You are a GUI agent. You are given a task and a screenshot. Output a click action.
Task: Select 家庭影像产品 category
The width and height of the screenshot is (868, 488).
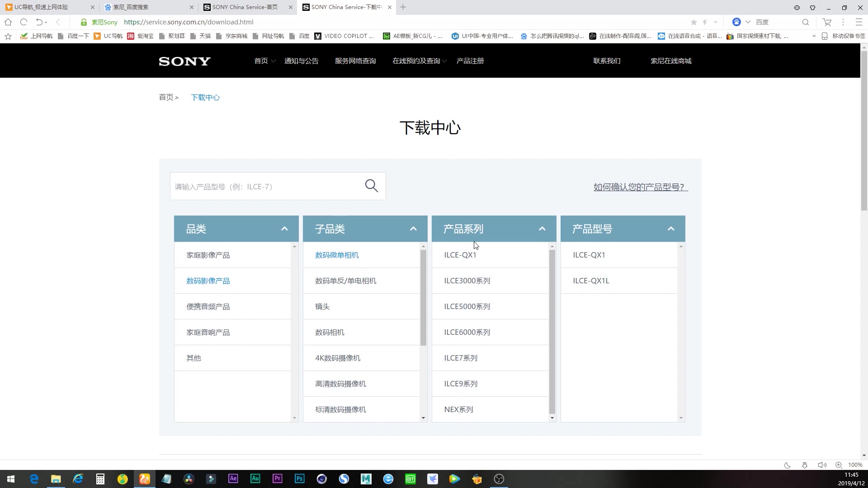tap(232, 255)
